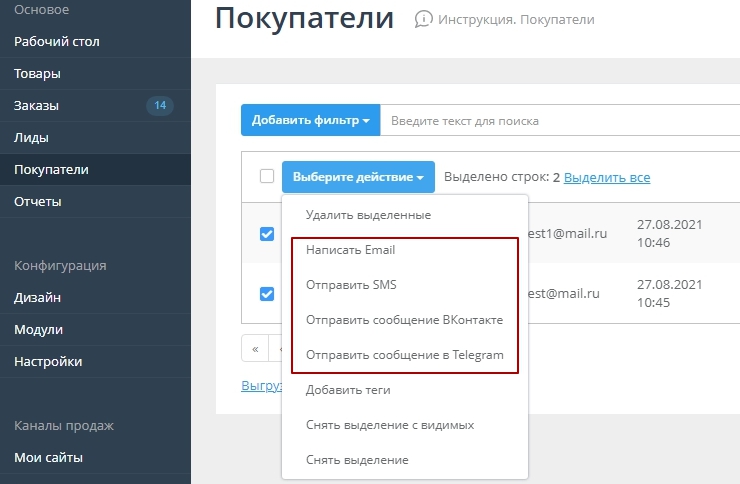Screen dimensions: 740x484
Task: Focus the search text input field
Action: [x=560, y=121]
